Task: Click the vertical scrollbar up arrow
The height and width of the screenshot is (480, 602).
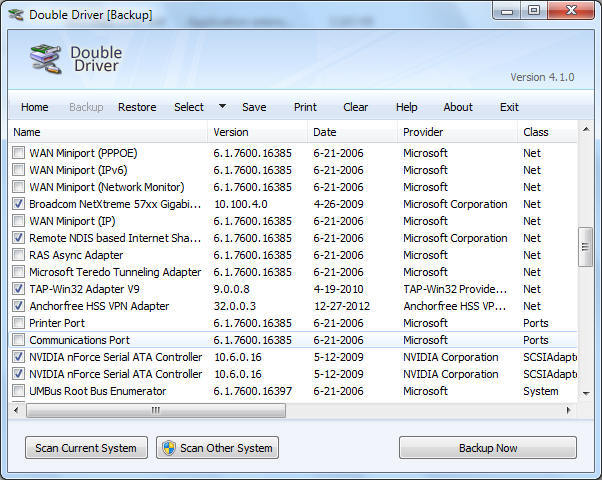Action: (585, 129)
